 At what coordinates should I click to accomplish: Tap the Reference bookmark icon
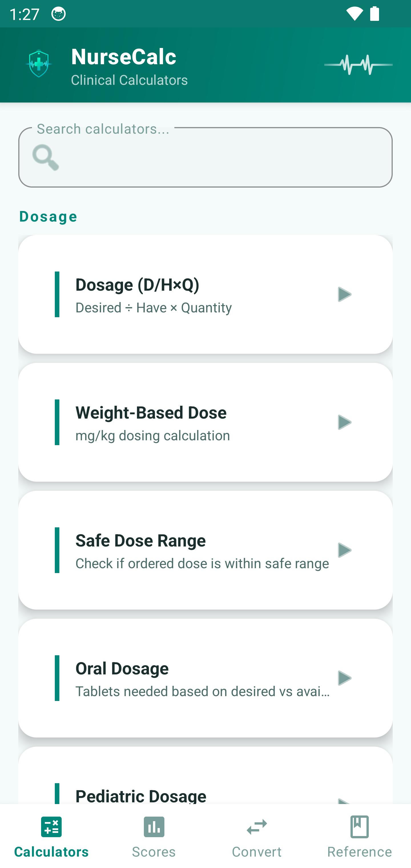coord(359,827)
